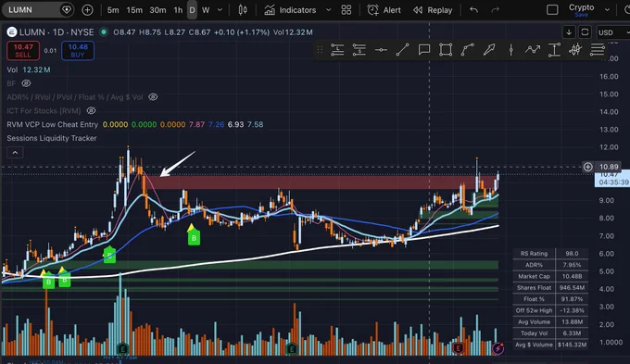Select the vertical line drawing tool
The width and height of the screenshot is (630, 364).
coord(510,50)
